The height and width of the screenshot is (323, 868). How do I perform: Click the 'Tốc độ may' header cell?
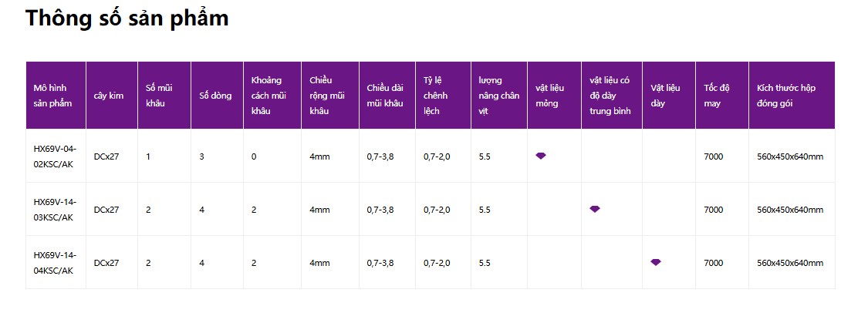(722, 96)
